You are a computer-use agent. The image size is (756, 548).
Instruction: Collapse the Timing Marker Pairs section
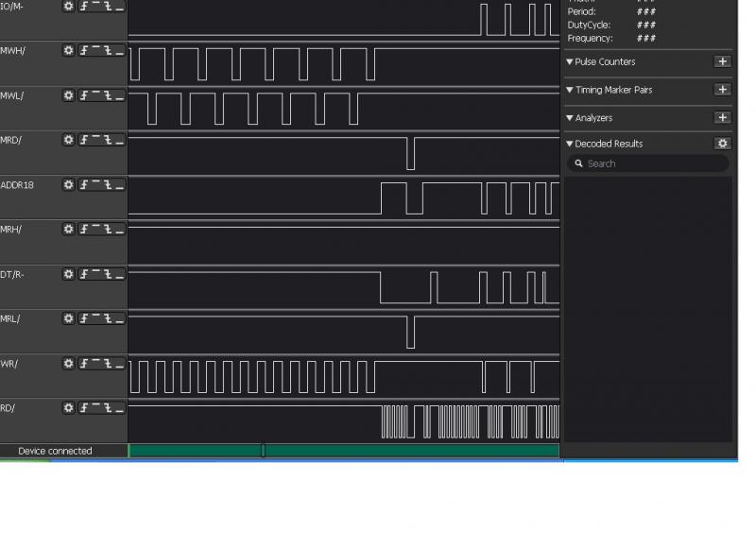(x=570, y=90)
